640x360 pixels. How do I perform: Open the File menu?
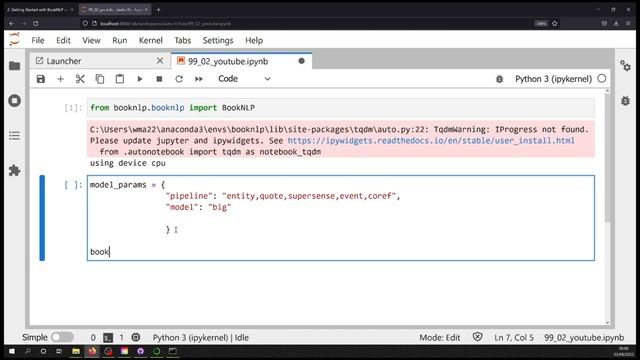coord(38,40)
